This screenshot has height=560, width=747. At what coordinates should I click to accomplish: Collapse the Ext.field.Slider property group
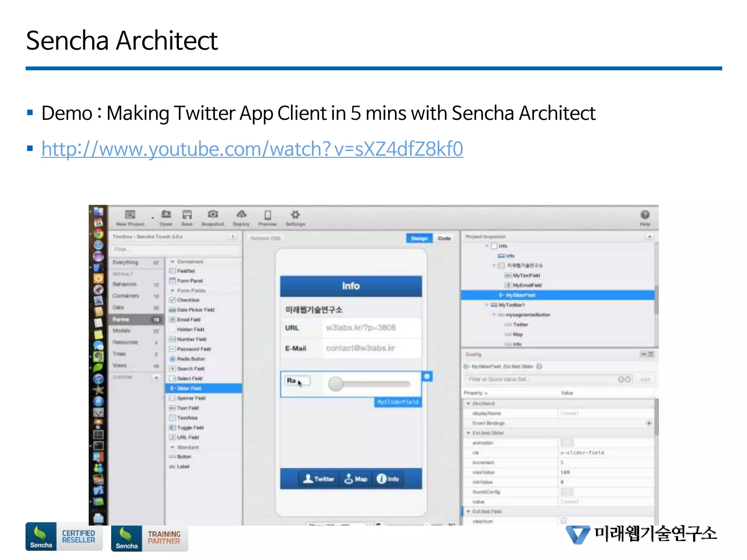(x=468, y=433)
